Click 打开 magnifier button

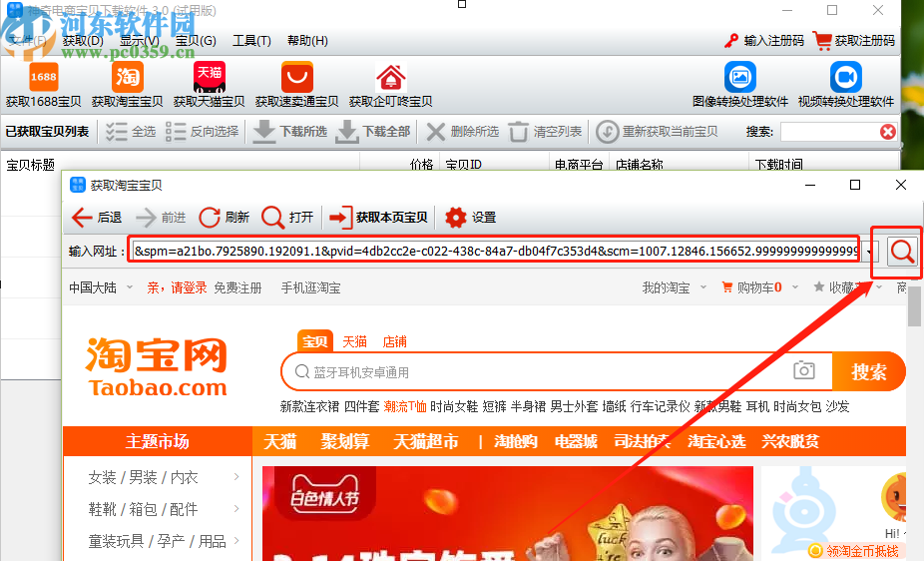[287, 218]
